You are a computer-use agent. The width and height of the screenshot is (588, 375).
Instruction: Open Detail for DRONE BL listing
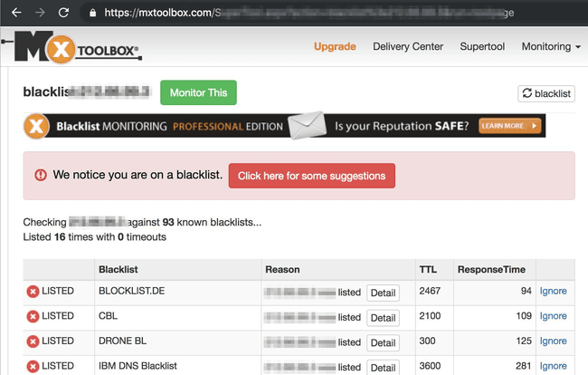(383, 342)
